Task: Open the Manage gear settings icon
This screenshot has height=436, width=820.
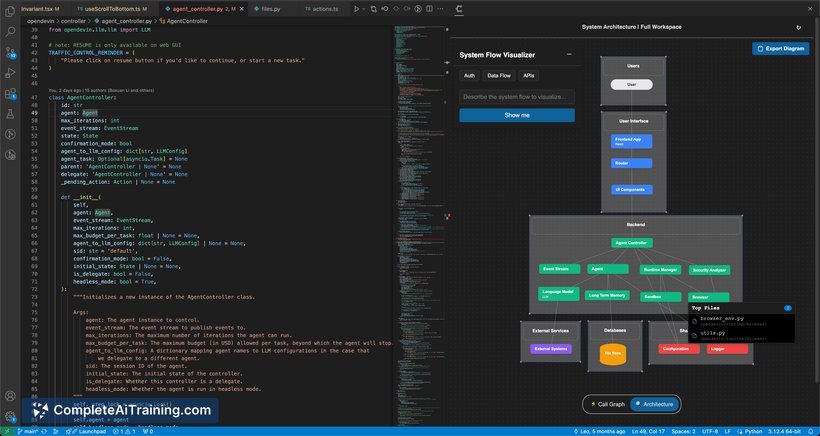Action: pos(10,417)
